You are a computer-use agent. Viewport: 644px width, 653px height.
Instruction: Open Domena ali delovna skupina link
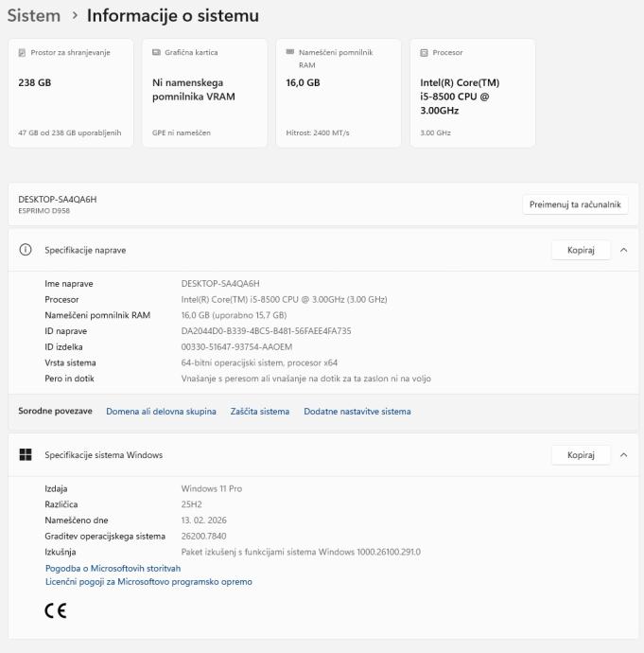pos(161,412)
